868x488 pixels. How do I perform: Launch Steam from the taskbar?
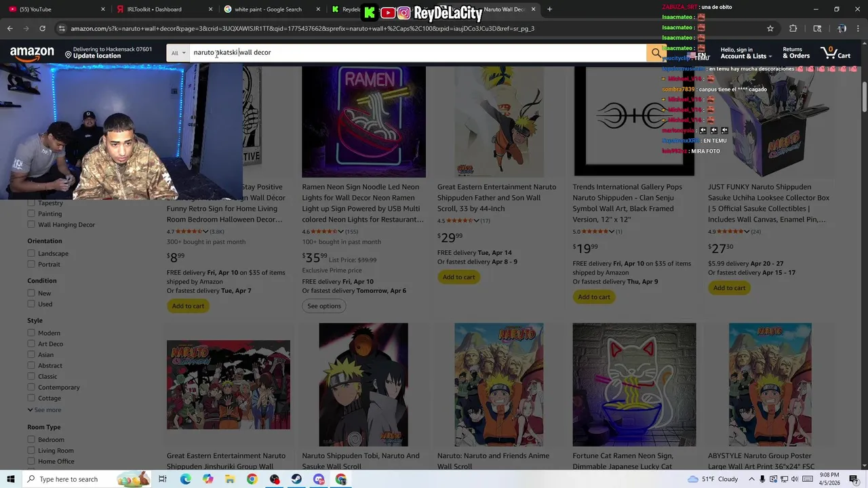(296, 479)
